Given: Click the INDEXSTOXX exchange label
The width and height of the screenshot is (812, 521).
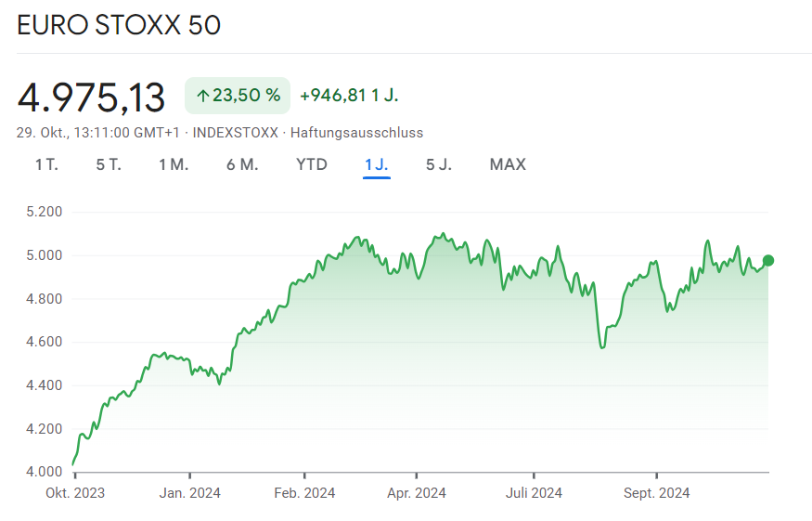Looking at the screenshot, I should click(236, 133).
